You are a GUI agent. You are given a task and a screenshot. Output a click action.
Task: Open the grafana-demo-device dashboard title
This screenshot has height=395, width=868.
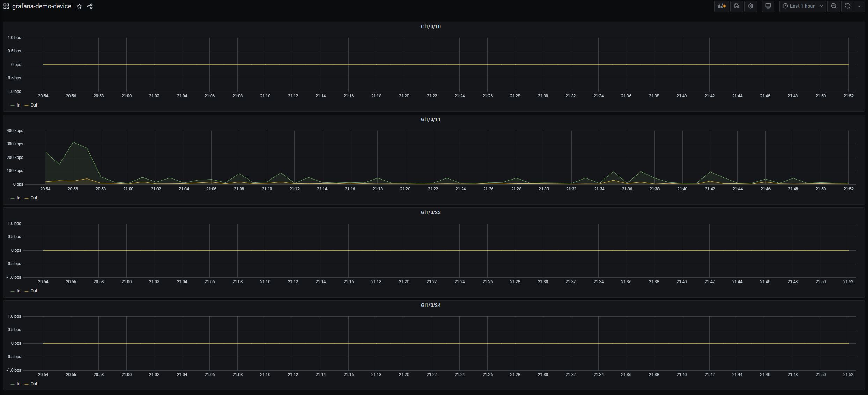(42, 6)
